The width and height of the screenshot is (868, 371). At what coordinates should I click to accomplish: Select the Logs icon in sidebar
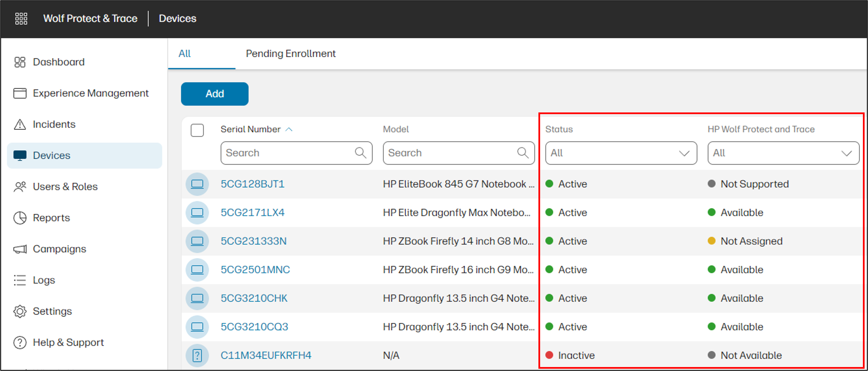(20, 280)
